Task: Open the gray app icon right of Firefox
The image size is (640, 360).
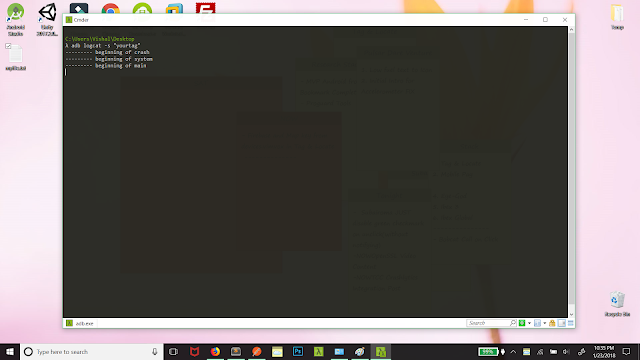Action: click(236, 351)
